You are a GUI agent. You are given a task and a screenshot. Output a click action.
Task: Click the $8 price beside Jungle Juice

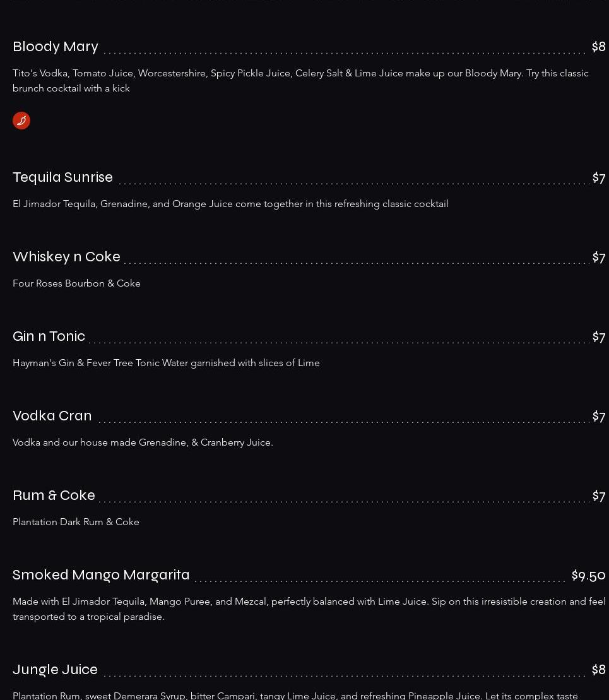pyautogui.click(x=598, y=670)
